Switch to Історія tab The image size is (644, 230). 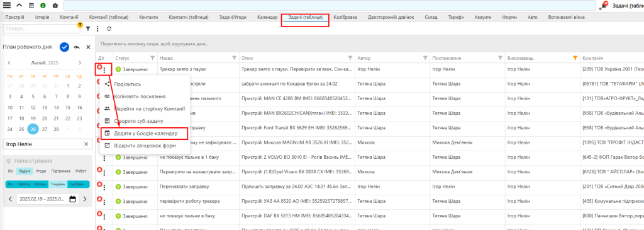click(x=42, y=17)
